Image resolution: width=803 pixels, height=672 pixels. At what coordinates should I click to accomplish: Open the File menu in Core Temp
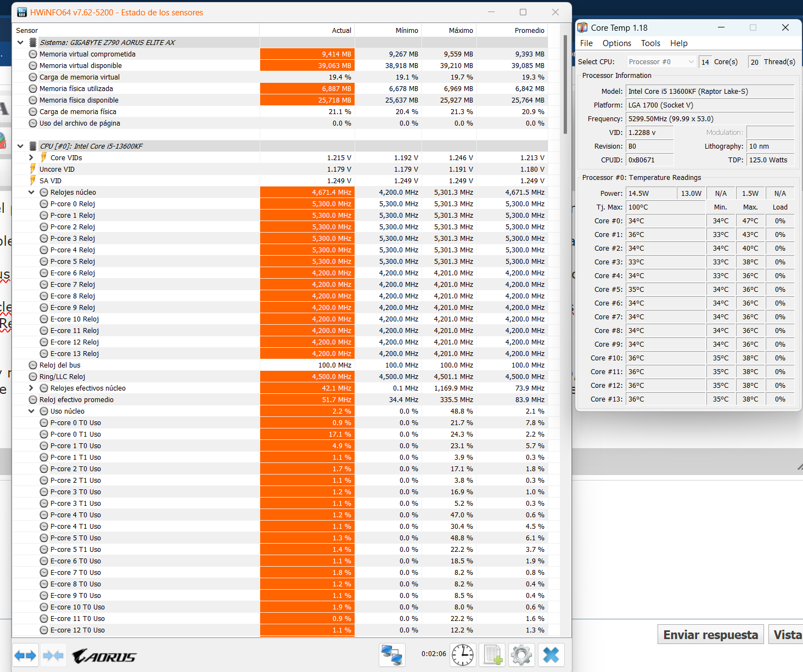point(586,43)
